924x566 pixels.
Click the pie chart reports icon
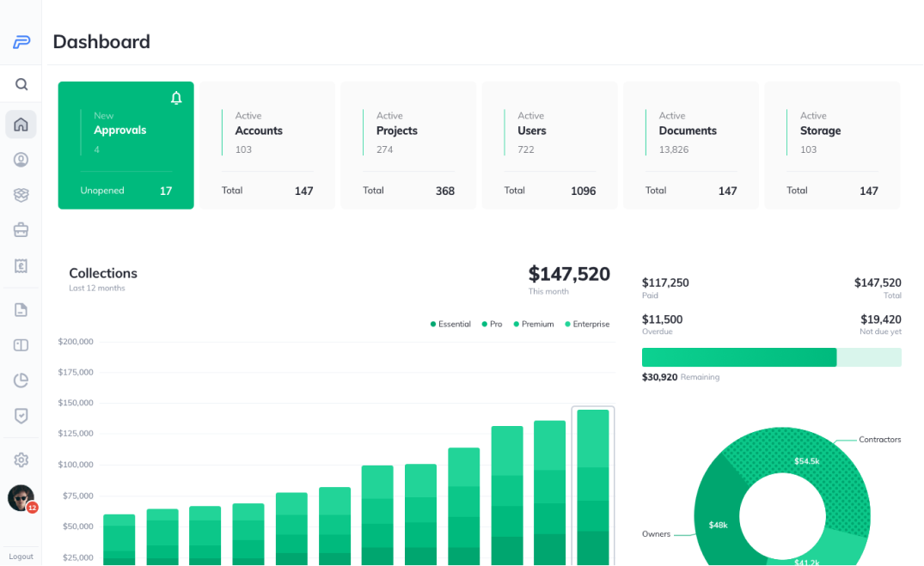[21, 380]
